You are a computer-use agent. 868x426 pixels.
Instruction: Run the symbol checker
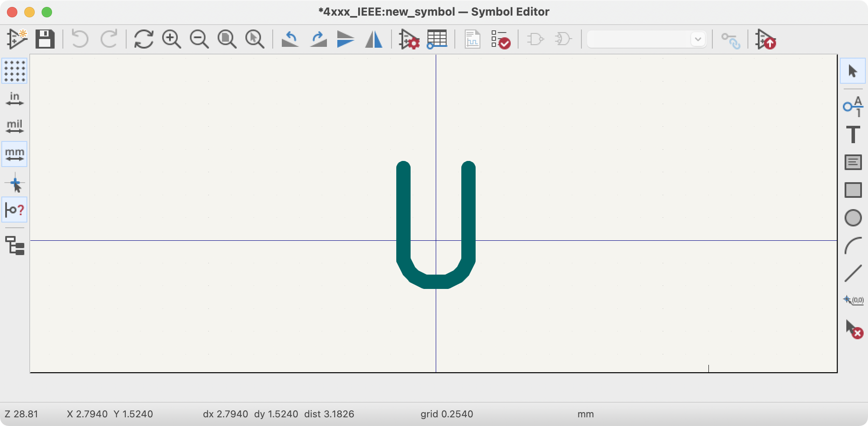(x=501, y=40)
